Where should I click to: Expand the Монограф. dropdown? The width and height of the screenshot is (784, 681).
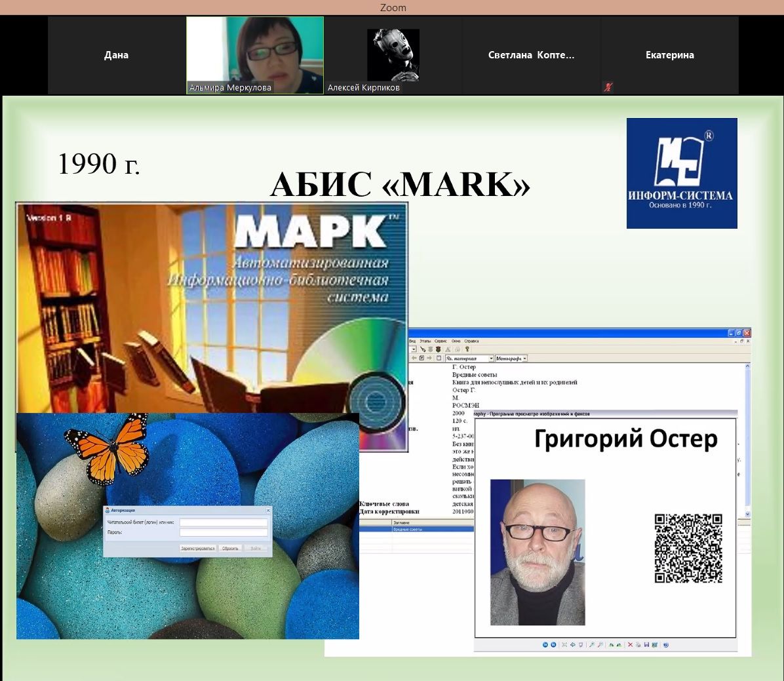pos(524,359)
